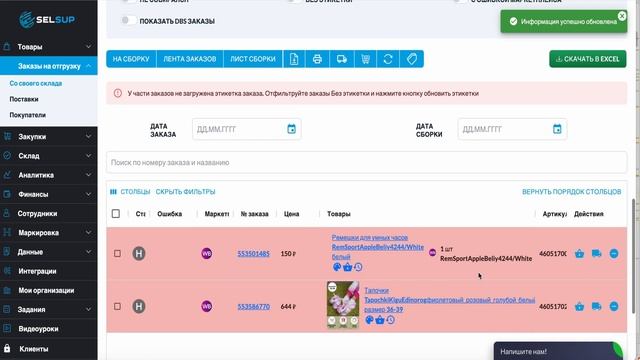The image size is (640, 360).
Task: Click basket icon under RemSportAppleBelly product
Action: coord(347,267)
